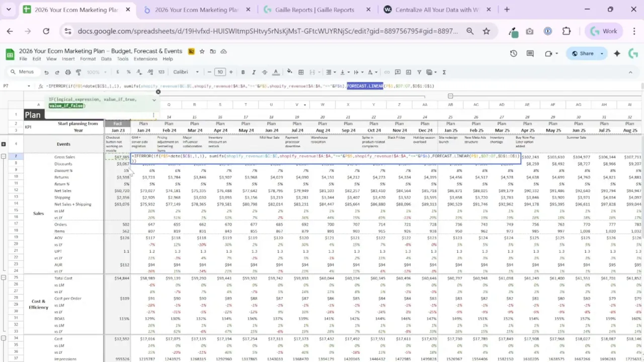Toggle bold formatting

click(243, 72)
